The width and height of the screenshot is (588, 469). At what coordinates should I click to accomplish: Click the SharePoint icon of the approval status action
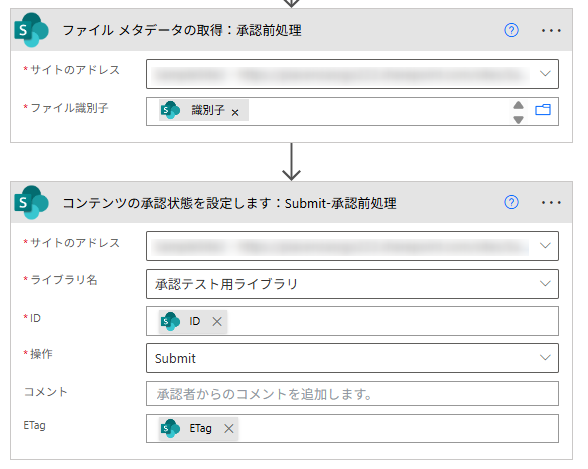(x=31, y=202)
